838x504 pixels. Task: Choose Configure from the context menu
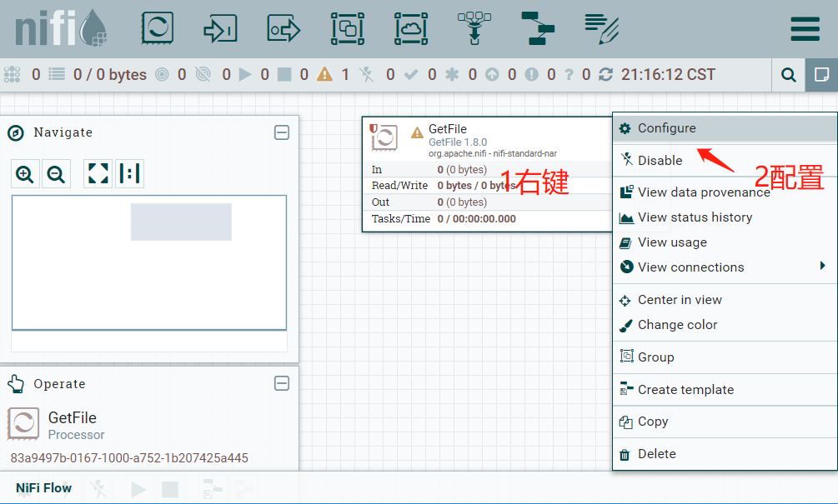point(725,128)
